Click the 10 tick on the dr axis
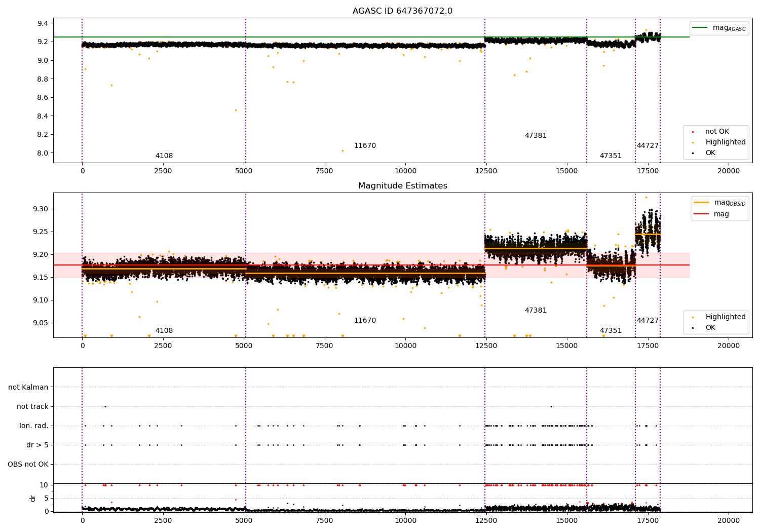 (x=44, y=485)
